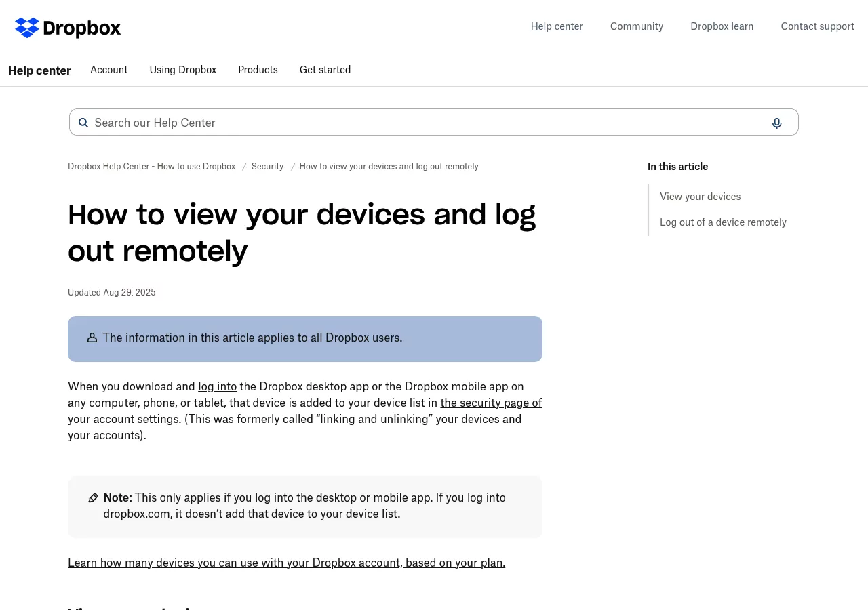Open the Get started menu
This screenshot has height=610, width=868.
[x=325, y=70]
